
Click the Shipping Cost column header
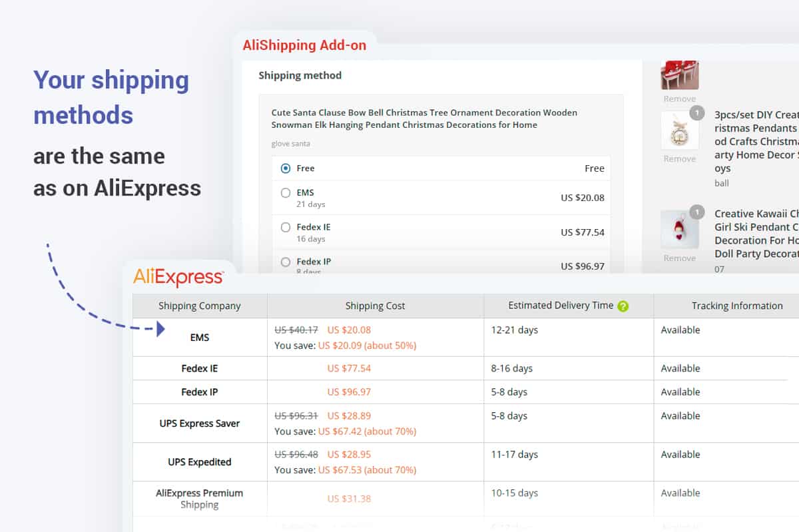point(375,306)
